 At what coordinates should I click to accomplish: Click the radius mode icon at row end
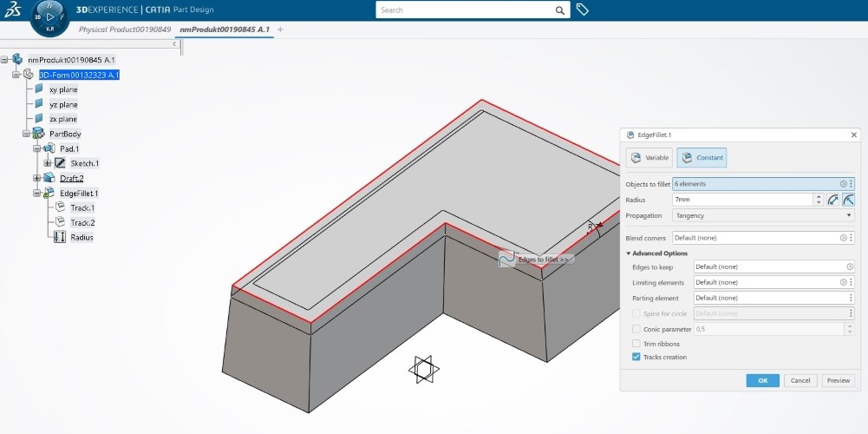(x=848, y=200)
